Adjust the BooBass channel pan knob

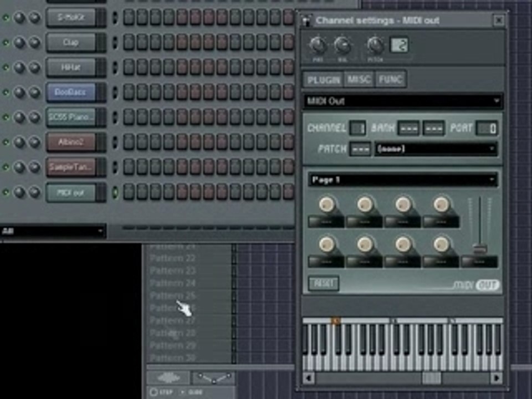(x=20, y=93)
